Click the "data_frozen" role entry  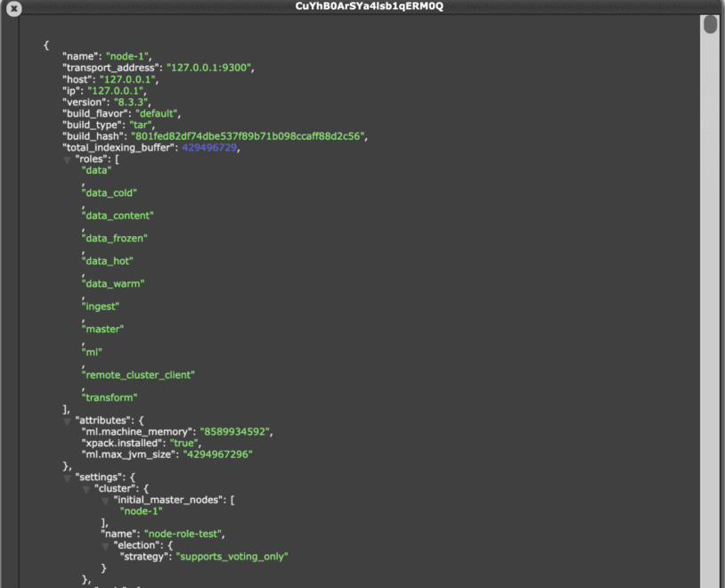point(115,238)
